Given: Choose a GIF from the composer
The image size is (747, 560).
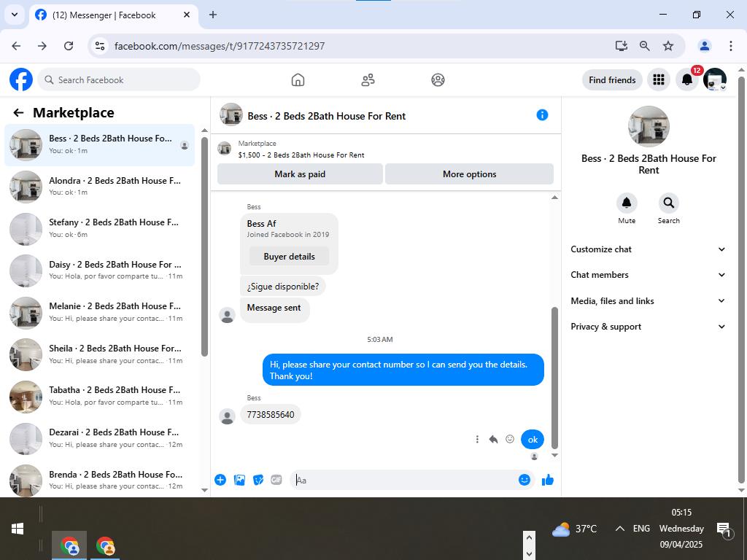Looking at the screenshot, I should 276,480.
